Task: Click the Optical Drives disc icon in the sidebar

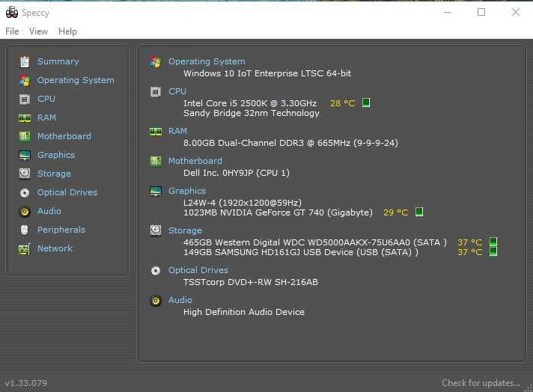Action: (x=25, y=192)
